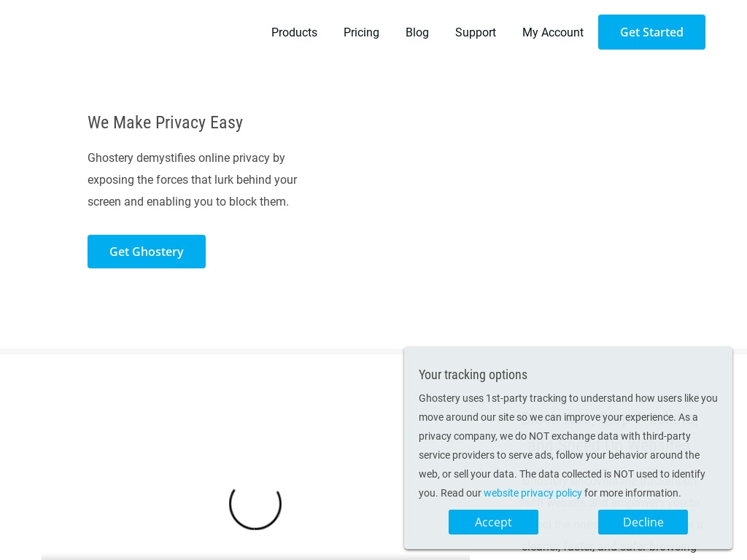Click the We Make Privacy Easy heading

coord(166,122)
